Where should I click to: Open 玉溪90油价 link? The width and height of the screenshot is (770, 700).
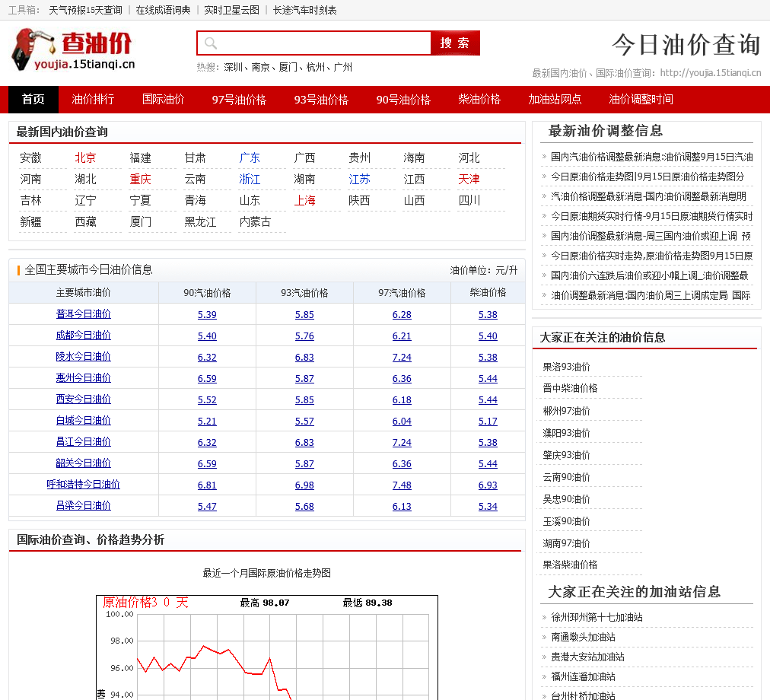tap(566, 522)
